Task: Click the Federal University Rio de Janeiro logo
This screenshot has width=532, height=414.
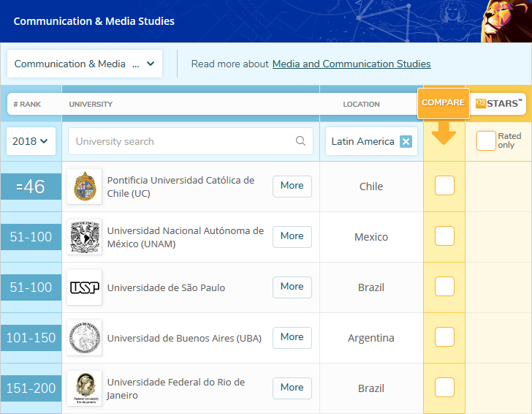Action: [x=84, y=388]
